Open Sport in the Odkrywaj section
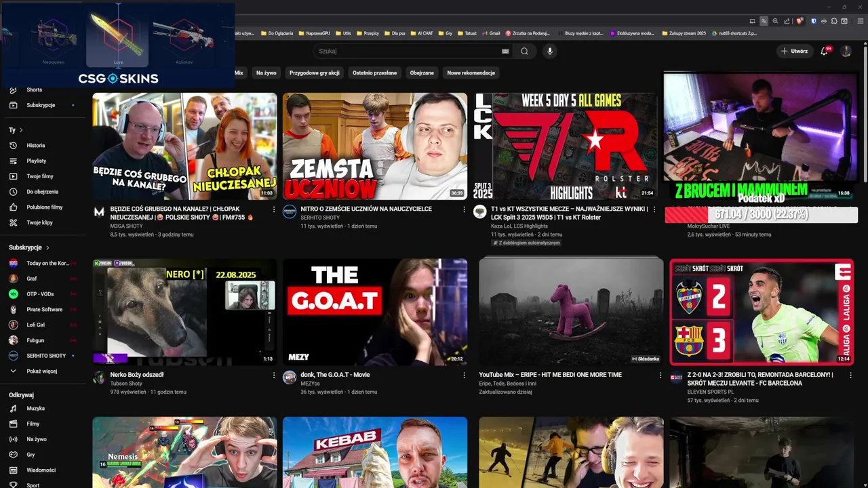Viewport: 868px width, 488px height. coord(33,485)
